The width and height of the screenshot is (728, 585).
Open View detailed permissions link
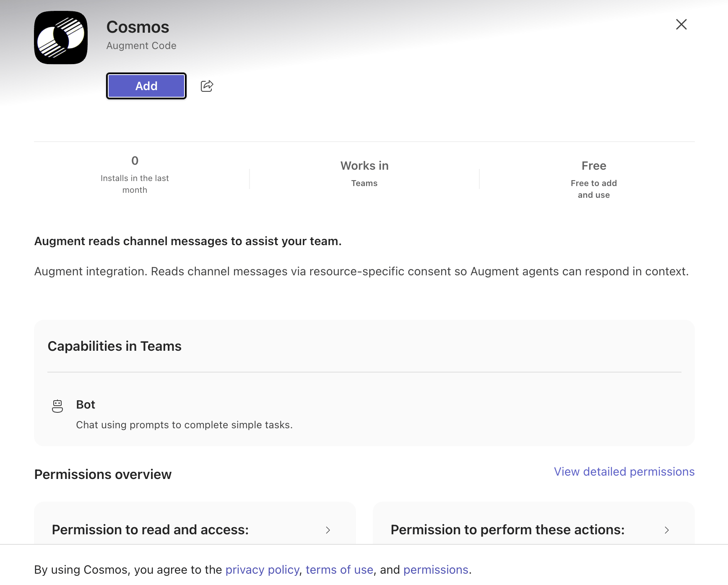(x=624, y=471)
